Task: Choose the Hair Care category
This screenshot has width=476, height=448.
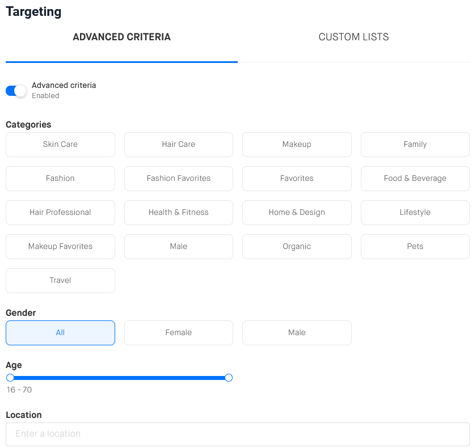Action: 178,145
